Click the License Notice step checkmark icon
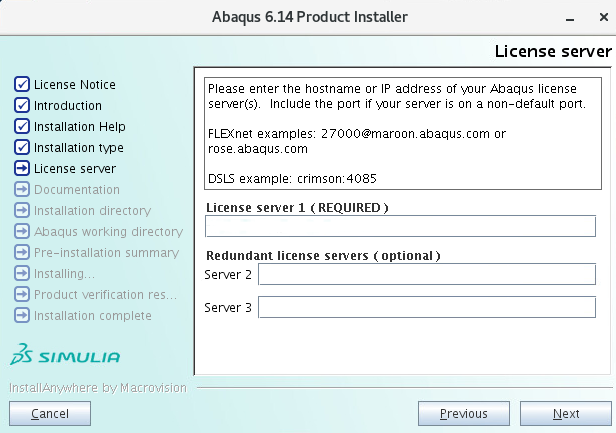The image size is (616, 433). click(x=22, y=84)
